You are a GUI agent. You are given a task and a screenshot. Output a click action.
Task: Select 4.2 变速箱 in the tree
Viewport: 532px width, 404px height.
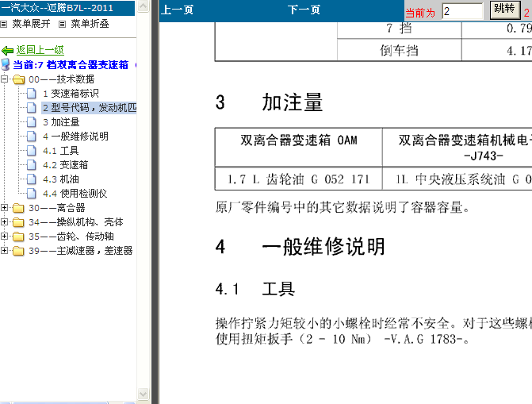66,165
